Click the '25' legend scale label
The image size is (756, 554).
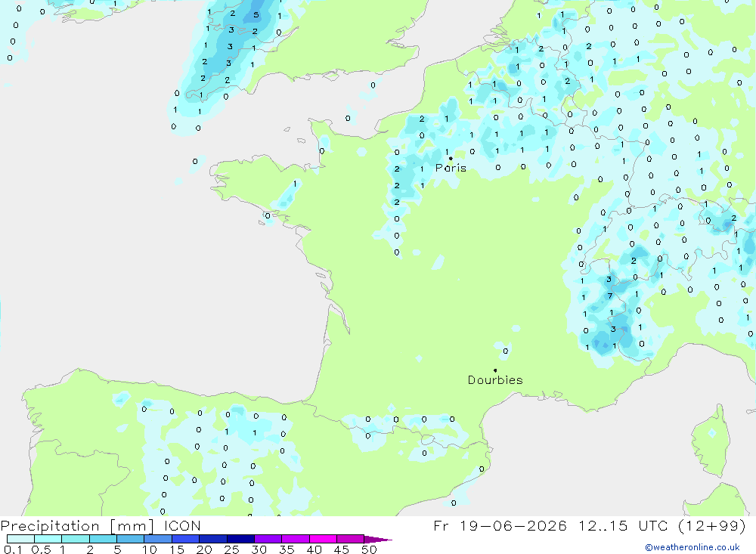click(232, 549)
